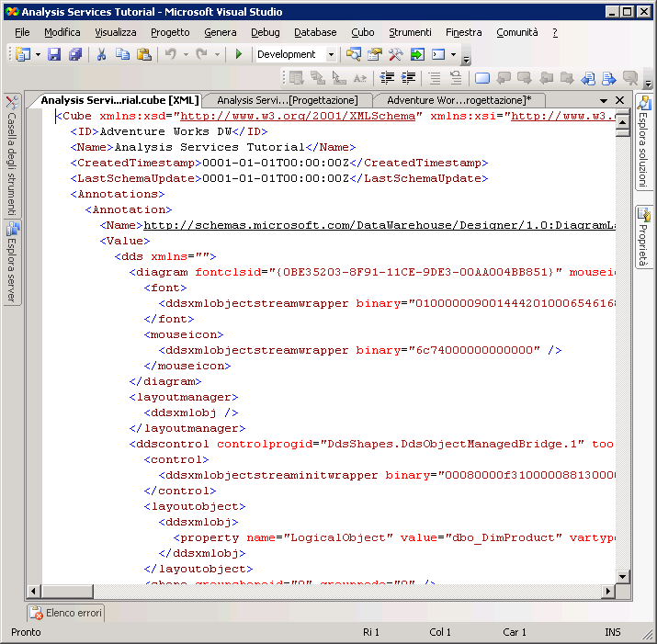
Task: Click the Copy toolbar icon
Action: [x=123, y=54]
